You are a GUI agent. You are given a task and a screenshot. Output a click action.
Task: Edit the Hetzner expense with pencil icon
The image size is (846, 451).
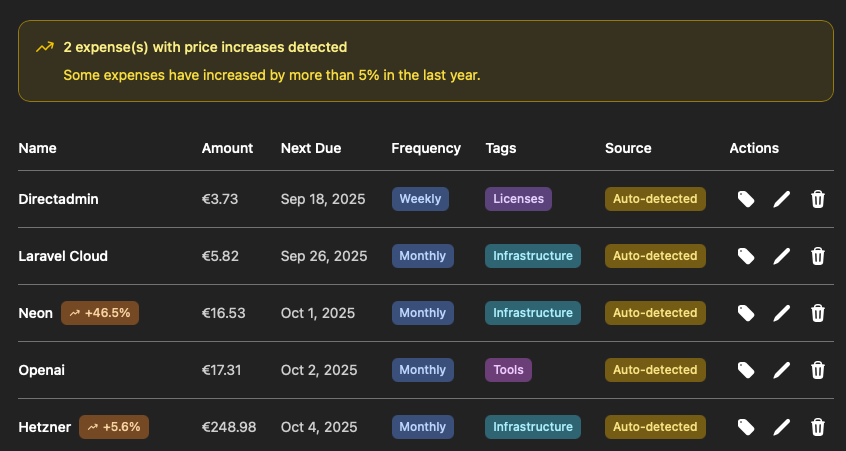(782, 427)
